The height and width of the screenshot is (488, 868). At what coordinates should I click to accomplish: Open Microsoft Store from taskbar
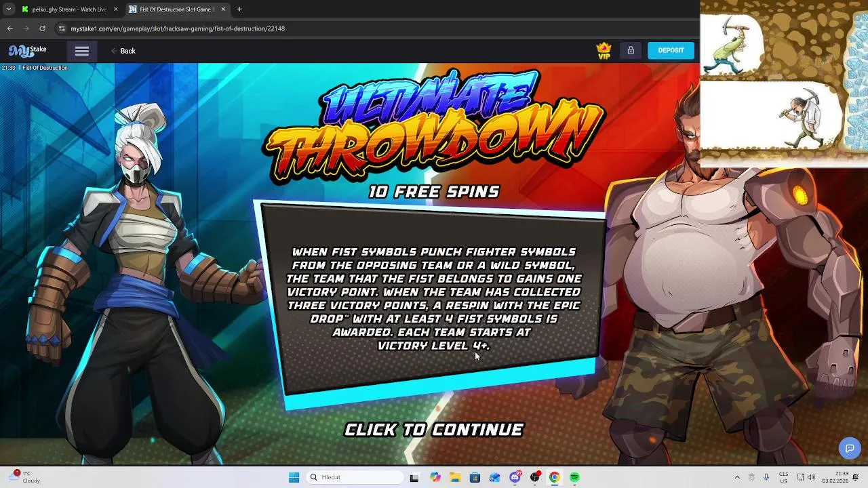click(x=475, y=477)
